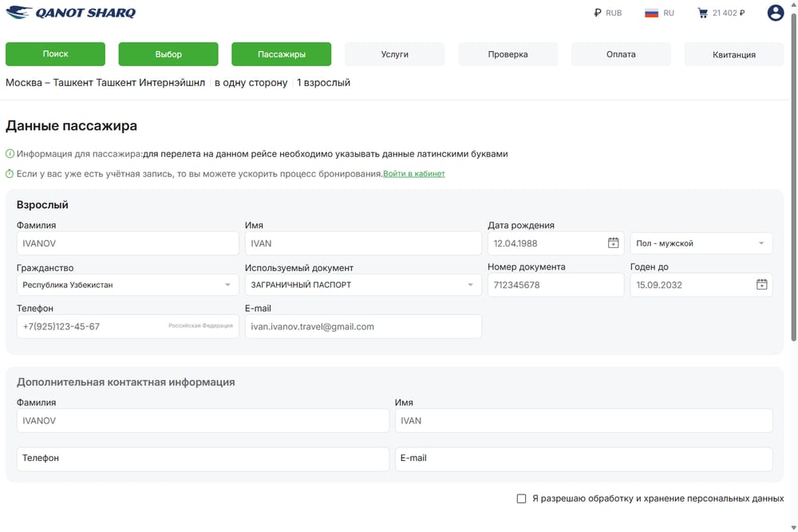Go to the Поиск step

[x=56, y=54]
